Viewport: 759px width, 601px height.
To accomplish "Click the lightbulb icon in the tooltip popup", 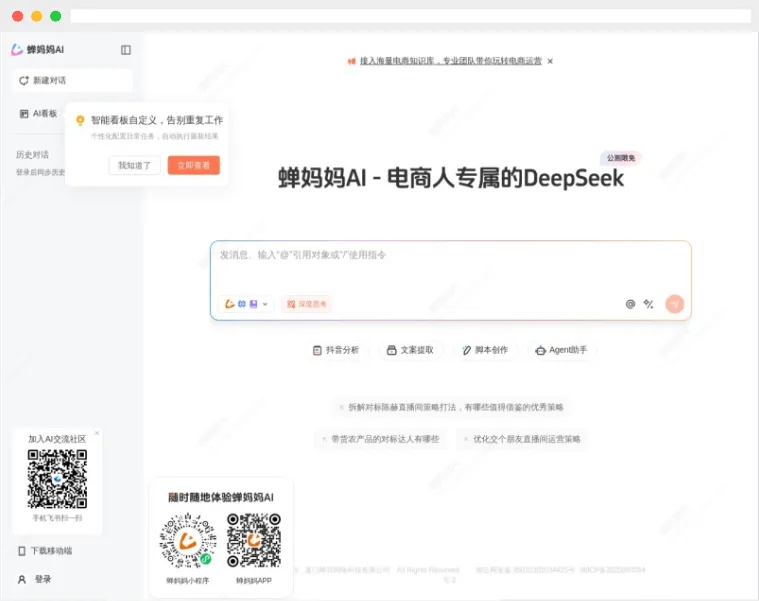I will pos(80,120).
